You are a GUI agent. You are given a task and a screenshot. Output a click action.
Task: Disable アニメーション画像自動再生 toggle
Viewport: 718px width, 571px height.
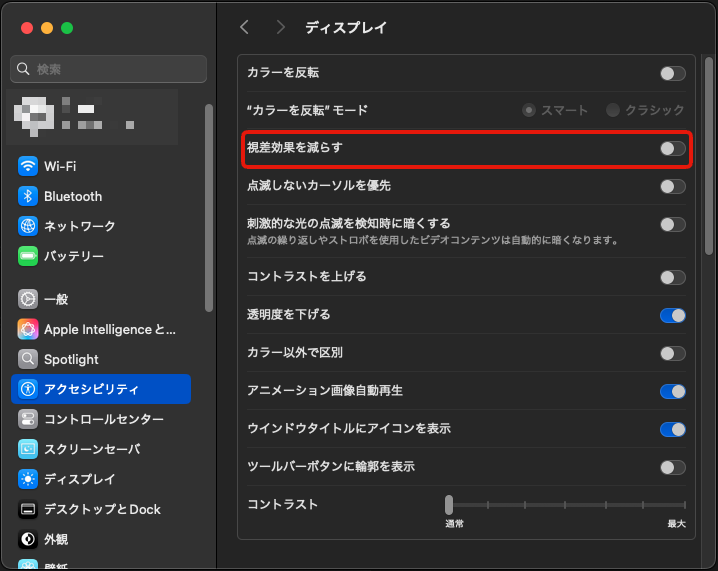672,391
